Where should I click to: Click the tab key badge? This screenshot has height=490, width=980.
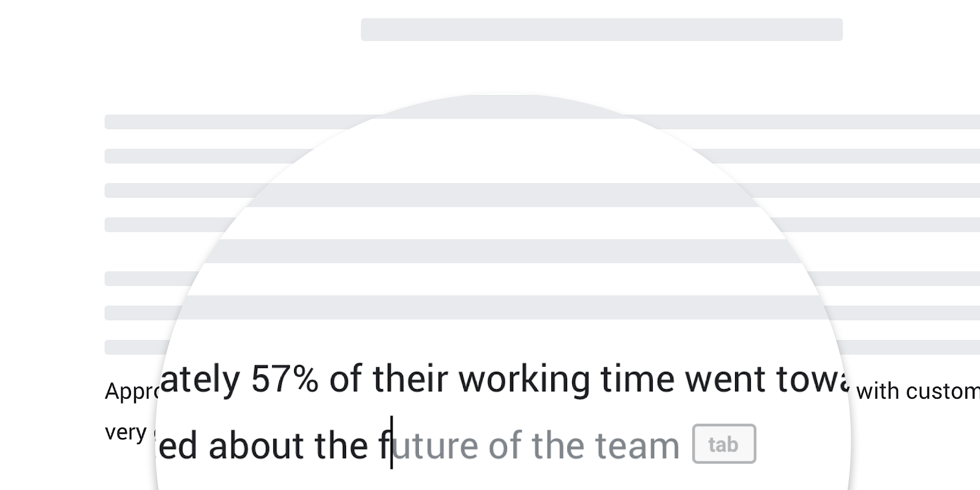(724, 444)
